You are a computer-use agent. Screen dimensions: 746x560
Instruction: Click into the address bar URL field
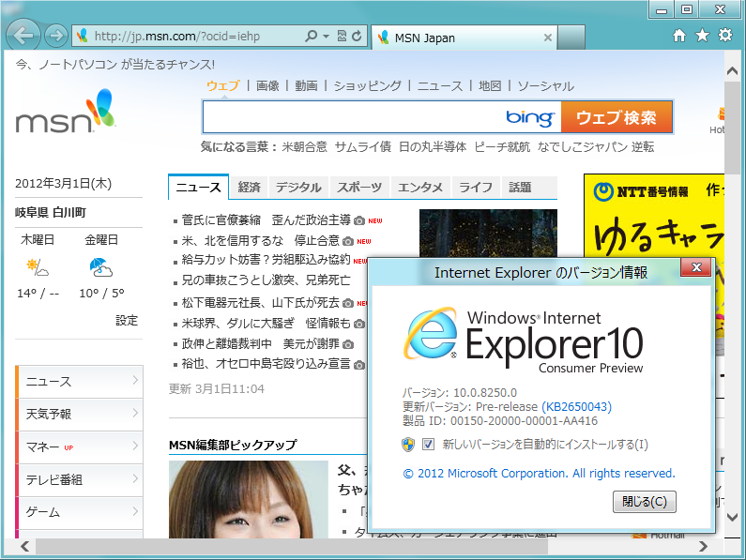click(x=190, y=37)
